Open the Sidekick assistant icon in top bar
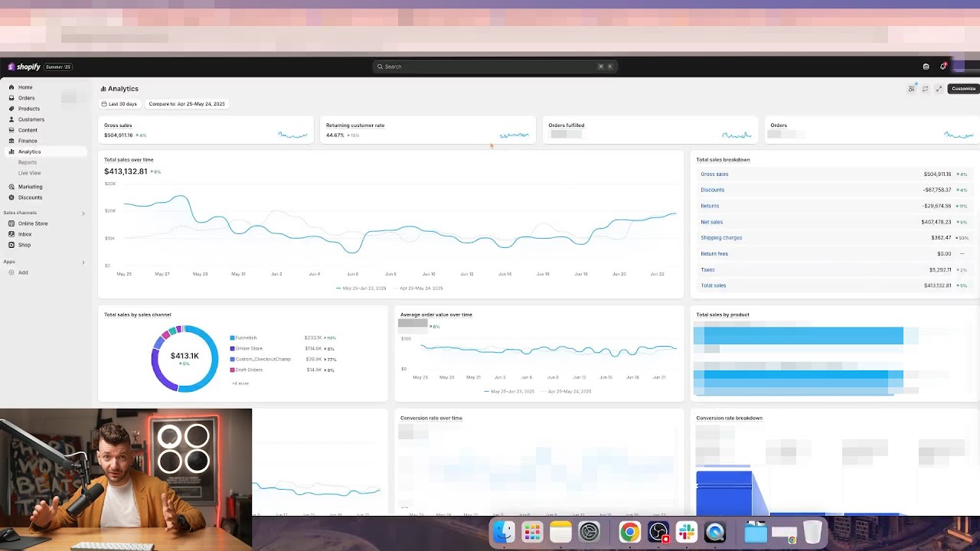 pyautogui.click(x=926, y=67)
